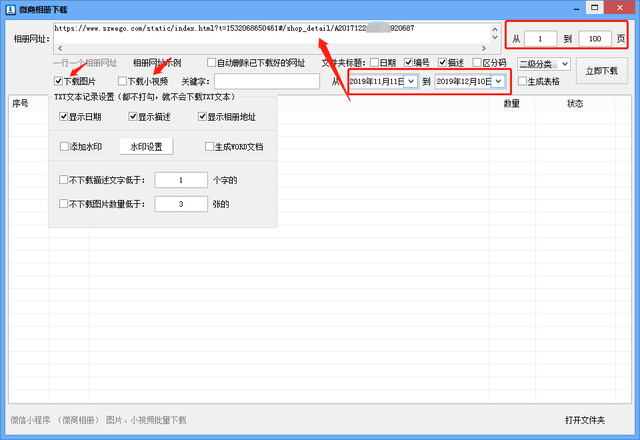The height and width of the screenshot is (440, 640).
Task: Click the 立即下载 download button
Action: pyautogui.click(x=601, y=71)
